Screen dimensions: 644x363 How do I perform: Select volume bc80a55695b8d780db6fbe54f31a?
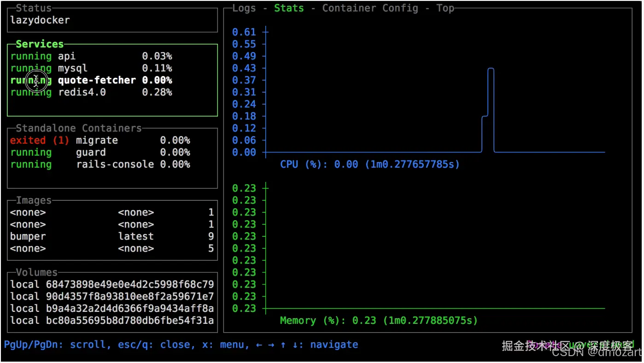(x=112, y=320)
